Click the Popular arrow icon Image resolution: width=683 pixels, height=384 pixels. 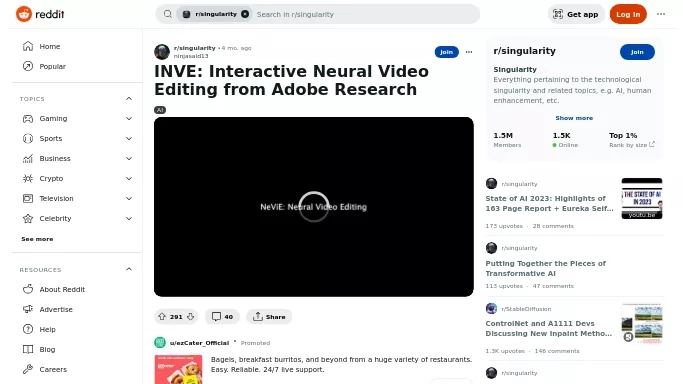point(28,66)
